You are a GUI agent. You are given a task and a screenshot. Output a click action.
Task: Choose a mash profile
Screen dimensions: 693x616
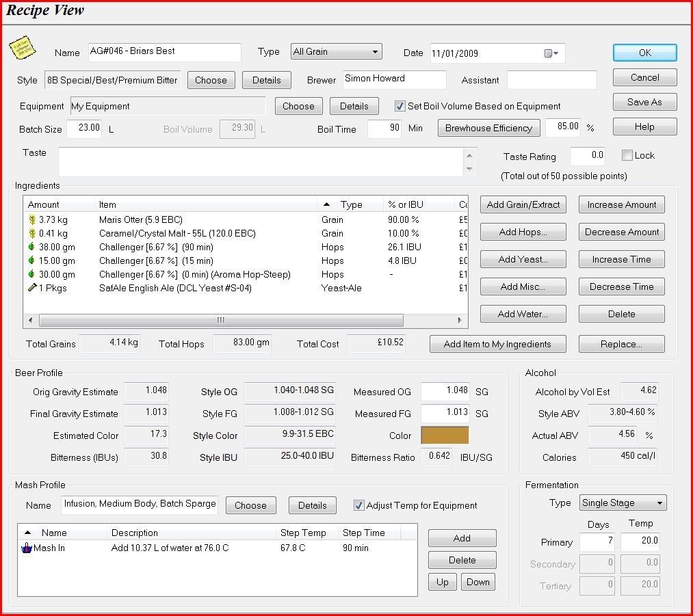[x=250, y=505]
